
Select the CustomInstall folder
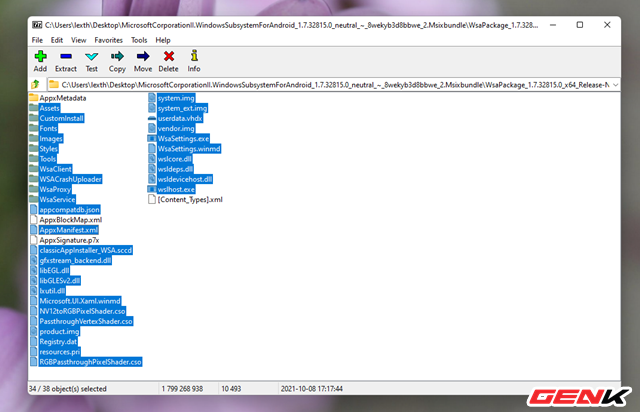57,118
